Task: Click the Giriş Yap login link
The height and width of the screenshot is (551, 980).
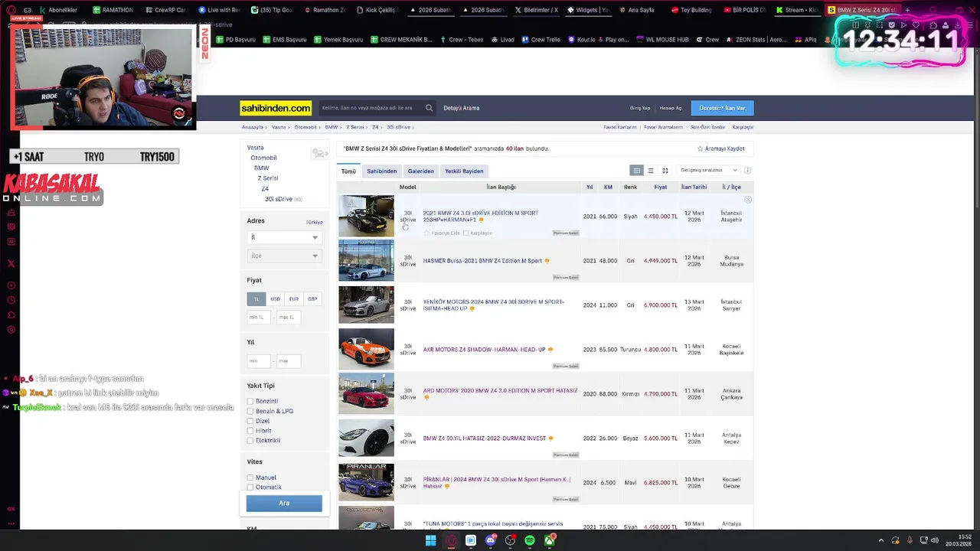Action: coord(640,108)
